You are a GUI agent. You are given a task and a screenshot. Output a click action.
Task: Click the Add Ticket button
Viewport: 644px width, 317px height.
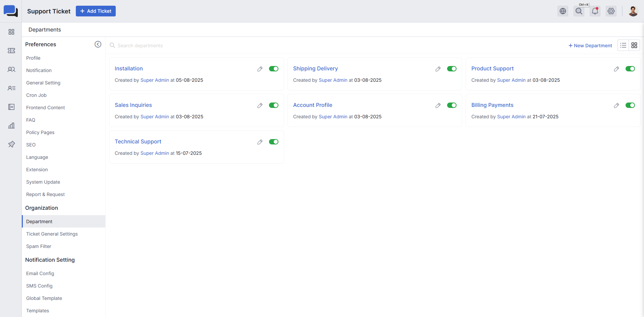[x=96, y=11]
